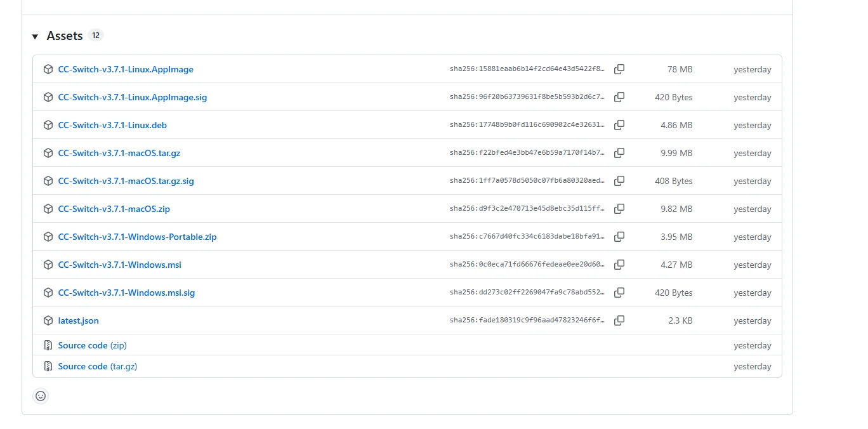Open the latest.json asset link
Viewport: 868px width, 429px height.
[x=78, y=320]
